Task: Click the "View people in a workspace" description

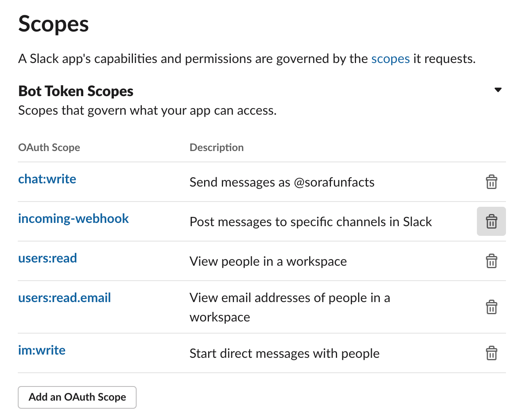Action: pos(268,261)
